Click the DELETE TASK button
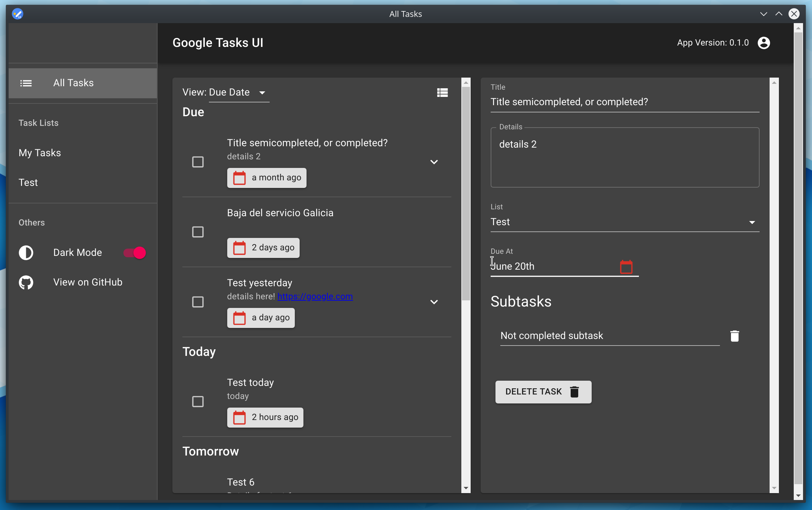 point(543,392)
